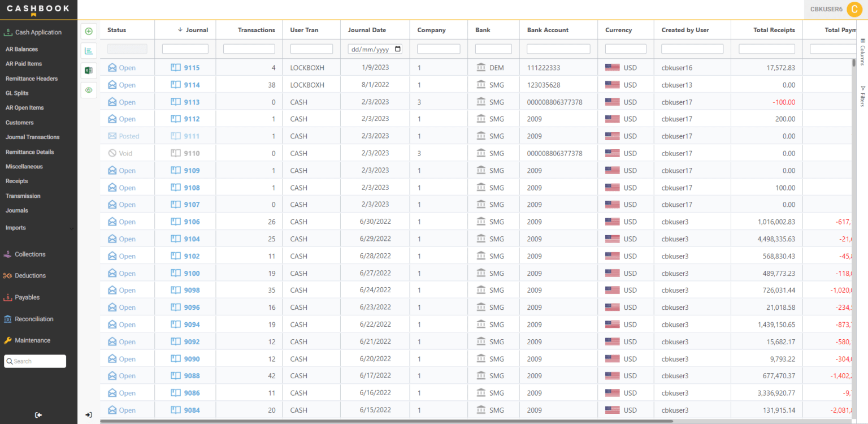Select Journal Transactions in the sidebar
This screenshot has height=424, width=868.
(33, 137)
